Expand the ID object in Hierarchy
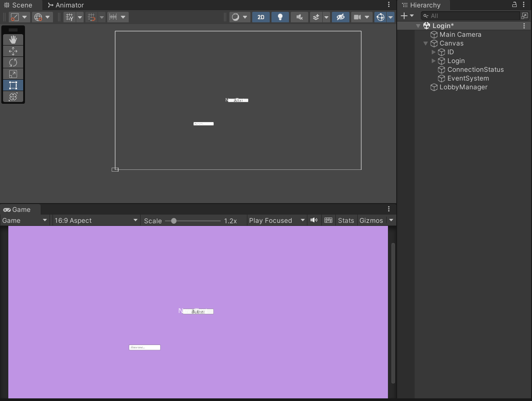The height and width of the screenshot is (401, 532). point(433,52)
